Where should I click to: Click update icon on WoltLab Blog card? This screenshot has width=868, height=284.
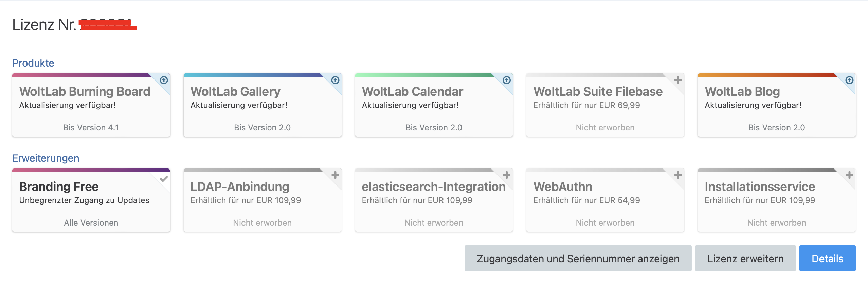pos(849,80)
